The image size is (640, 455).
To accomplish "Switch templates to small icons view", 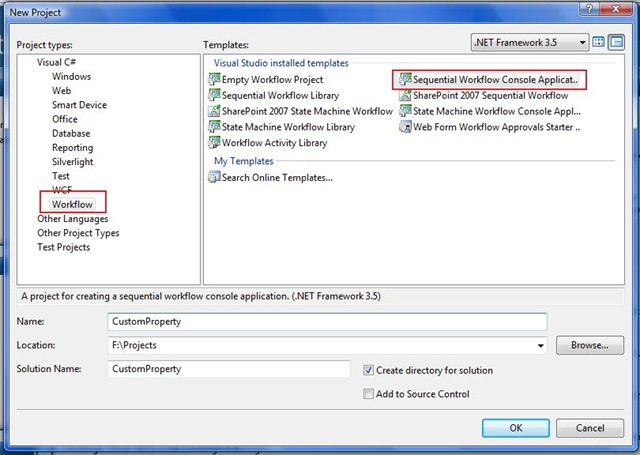I will (616, 42).
